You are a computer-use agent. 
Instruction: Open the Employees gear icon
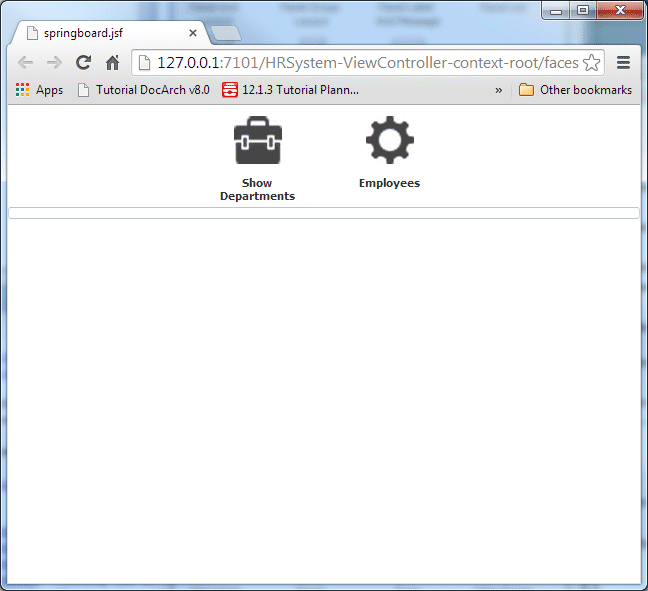pos(390,140)
